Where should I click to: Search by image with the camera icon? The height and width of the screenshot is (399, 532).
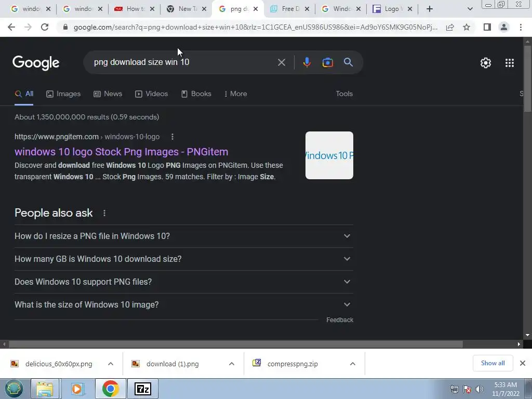pos(327,62)
